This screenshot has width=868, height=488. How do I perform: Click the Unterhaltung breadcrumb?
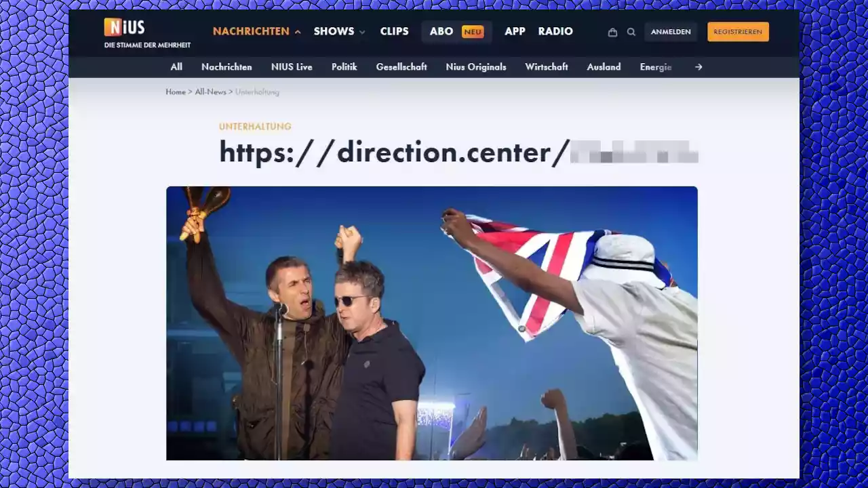[257, 91]
